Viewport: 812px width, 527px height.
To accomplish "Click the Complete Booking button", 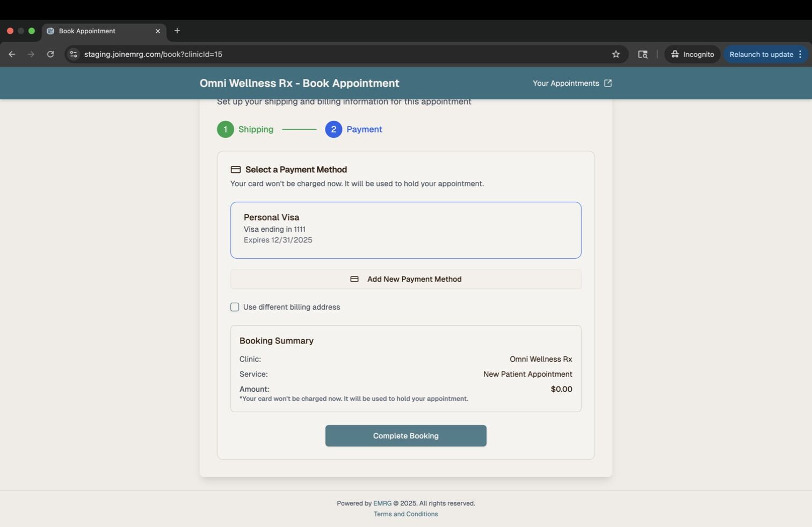I will [406, 436].
